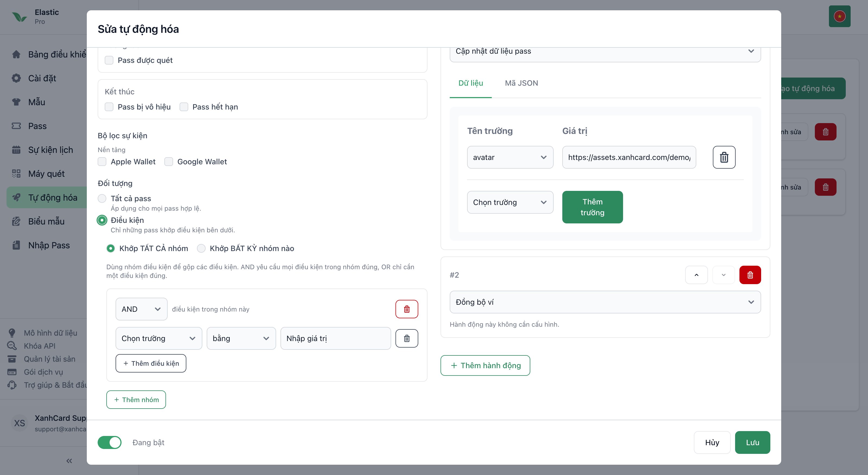Open Pass in the sidebar
This screenshot has height=475, width=868.
tap(37, 126)
